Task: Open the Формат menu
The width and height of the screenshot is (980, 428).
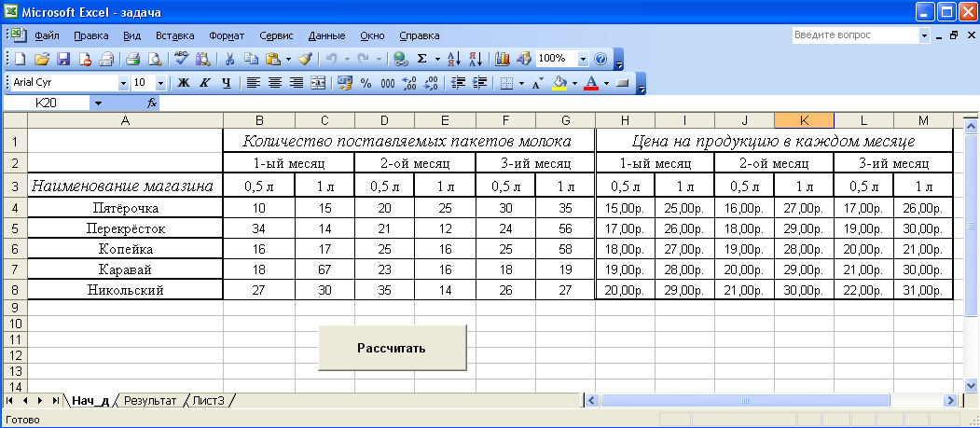Action: pos(227,35)
